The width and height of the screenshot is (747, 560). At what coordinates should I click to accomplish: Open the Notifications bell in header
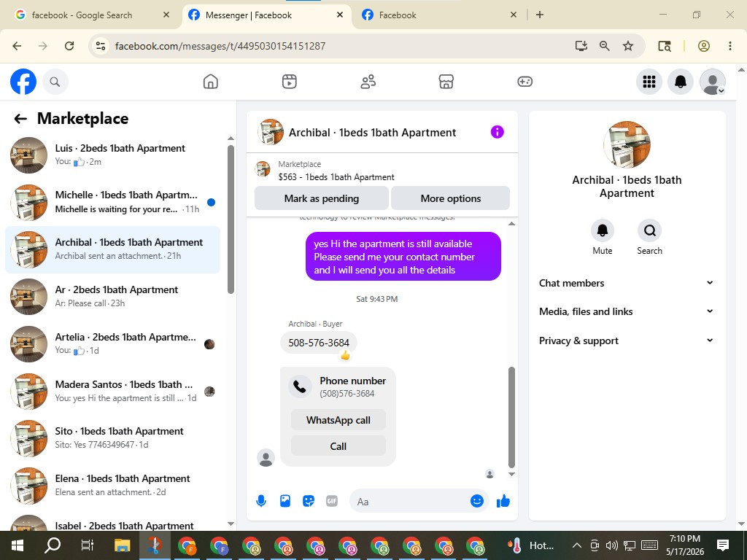681,82
